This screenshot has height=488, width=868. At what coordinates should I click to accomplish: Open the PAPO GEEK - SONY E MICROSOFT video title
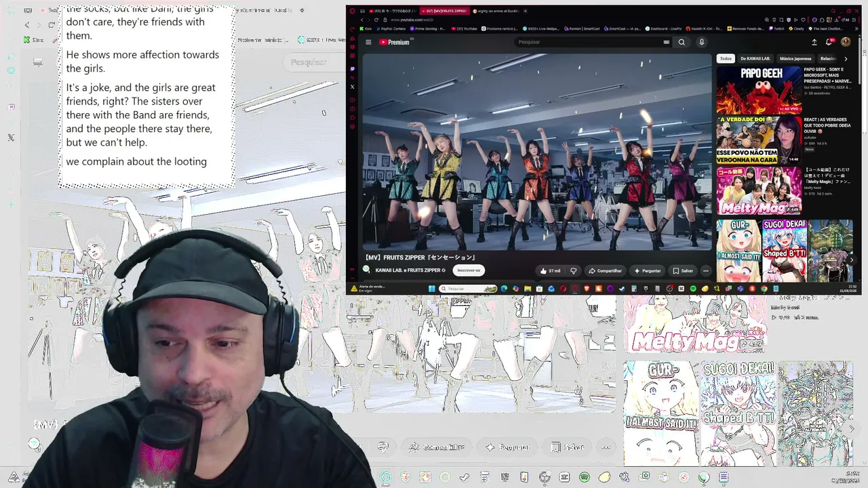point(827,75)
